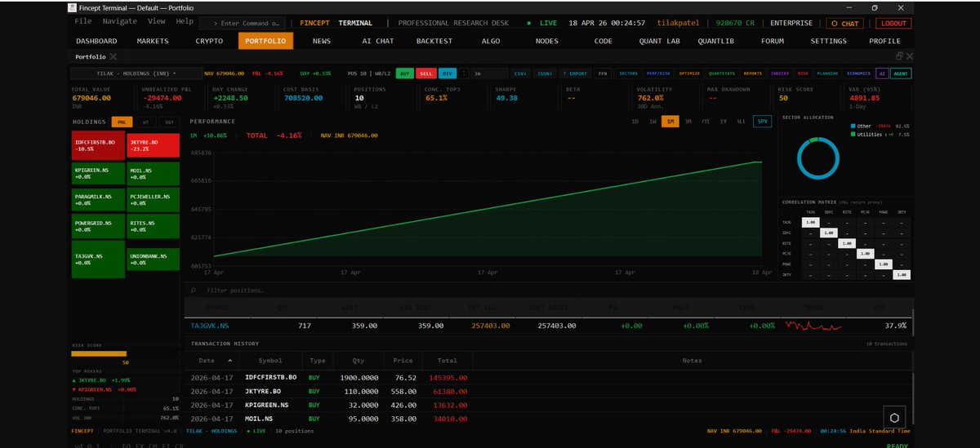
Task: Select the 3M performance range
Action: point(688,122)
